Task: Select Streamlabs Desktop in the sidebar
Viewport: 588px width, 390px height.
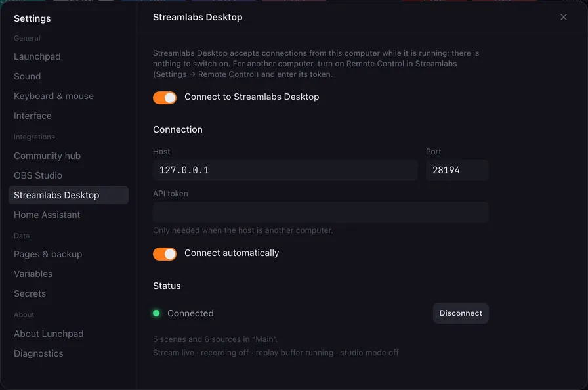Action: point(68,195)
